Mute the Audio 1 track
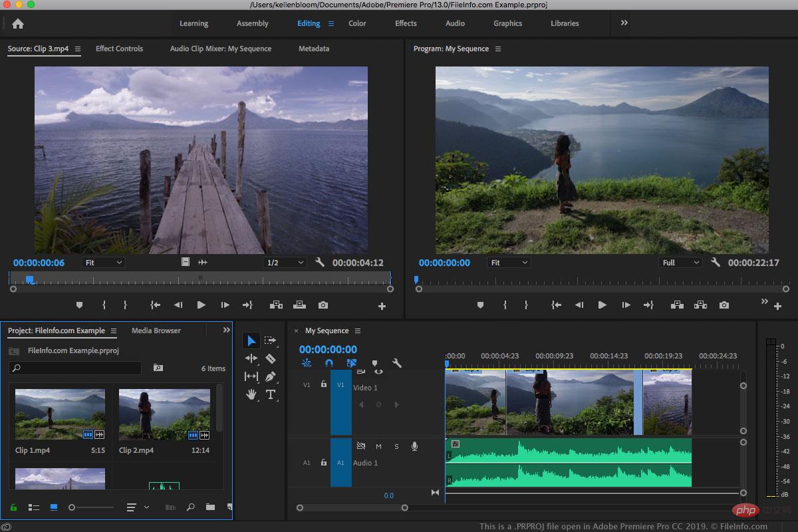Screen dimensions: 798x532 click(x=378, y=446)
